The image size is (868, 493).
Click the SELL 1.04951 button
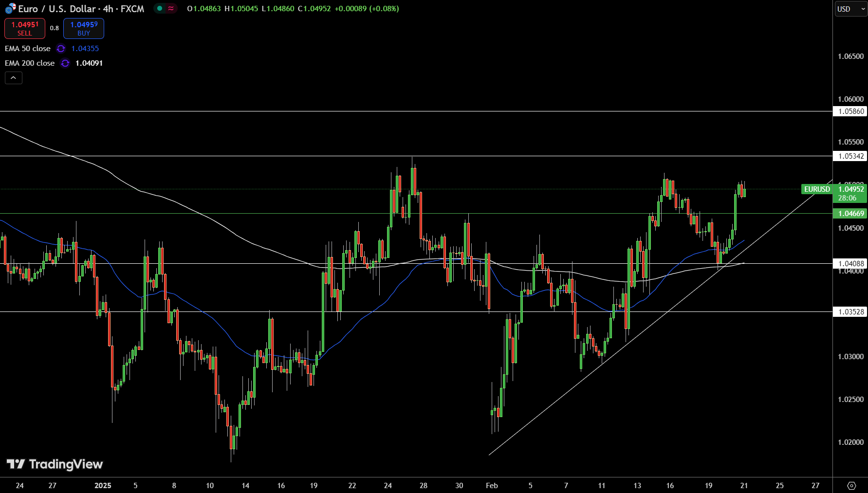[x=25, y=28]
